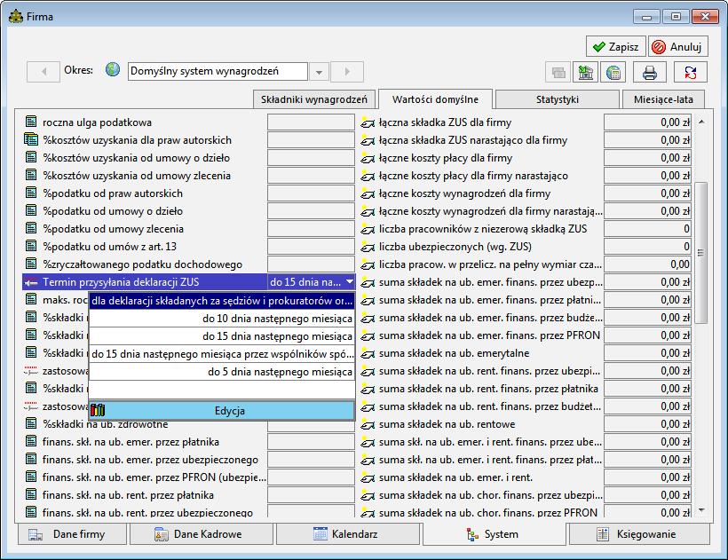Click the refresh arrows icon in toolbar

point(691,73)
